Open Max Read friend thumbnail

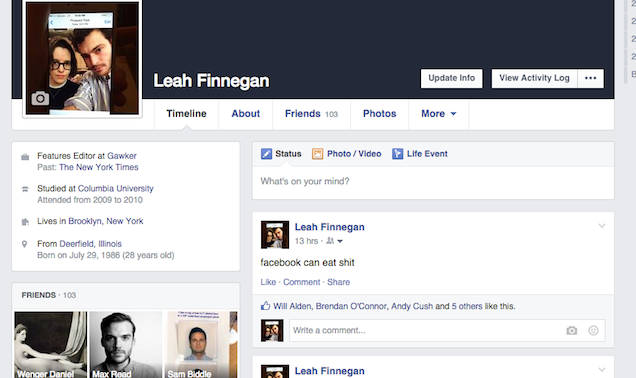(126, 345)
